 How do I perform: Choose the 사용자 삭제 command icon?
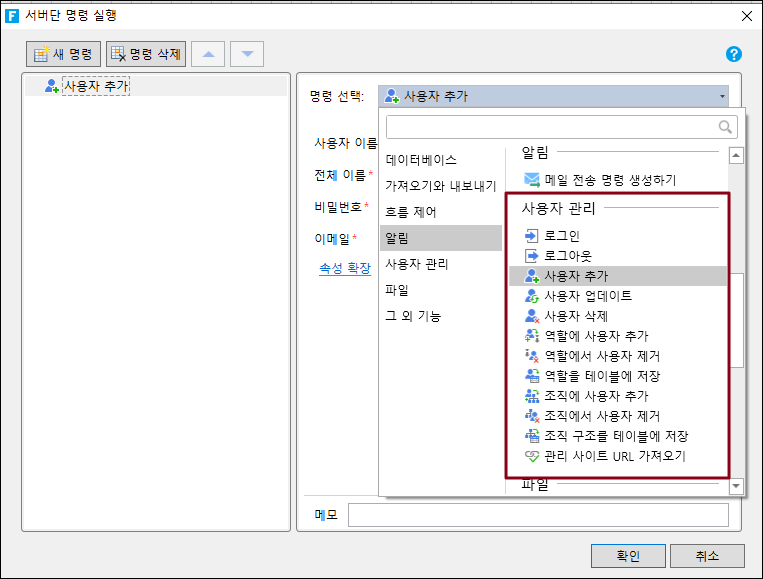coord(532,316)
